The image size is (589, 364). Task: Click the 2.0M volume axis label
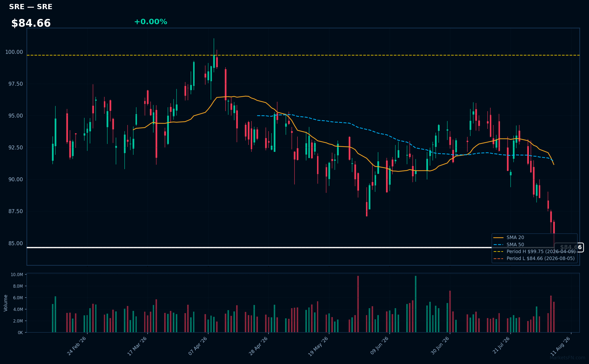coord(18,321)
